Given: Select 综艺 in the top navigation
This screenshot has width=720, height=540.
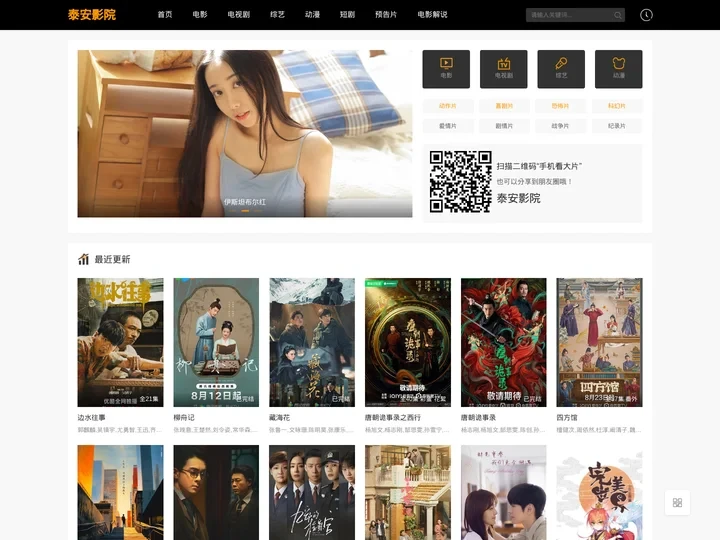Looking at the screenshot, I should pos(277,15).
